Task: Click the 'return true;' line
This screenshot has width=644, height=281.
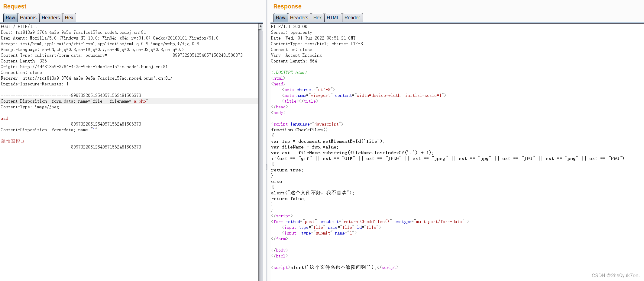Action: point(287,170)
